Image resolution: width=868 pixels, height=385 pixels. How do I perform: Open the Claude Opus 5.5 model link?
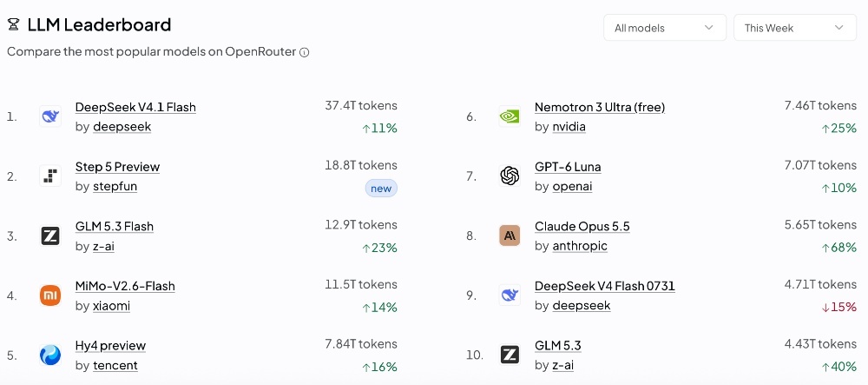(582, 227)
